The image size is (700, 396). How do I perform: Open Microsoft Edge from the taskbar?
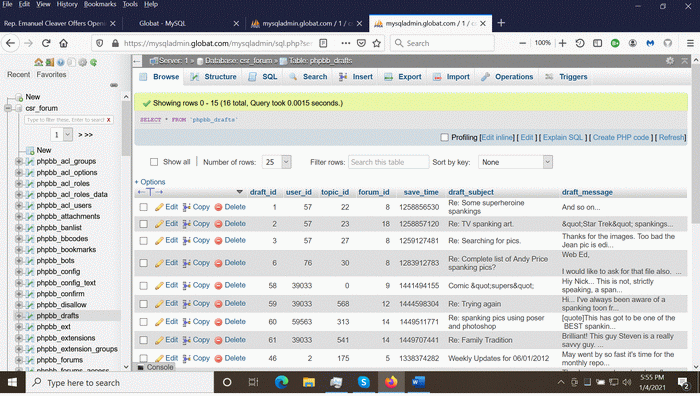[281, 382]
